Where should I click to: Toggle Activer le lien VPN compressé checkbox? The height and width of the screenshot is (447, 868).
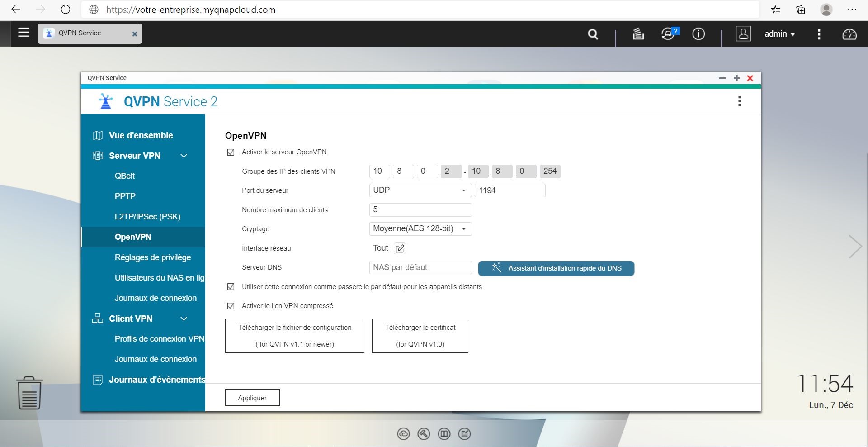(x=231, y=306)
